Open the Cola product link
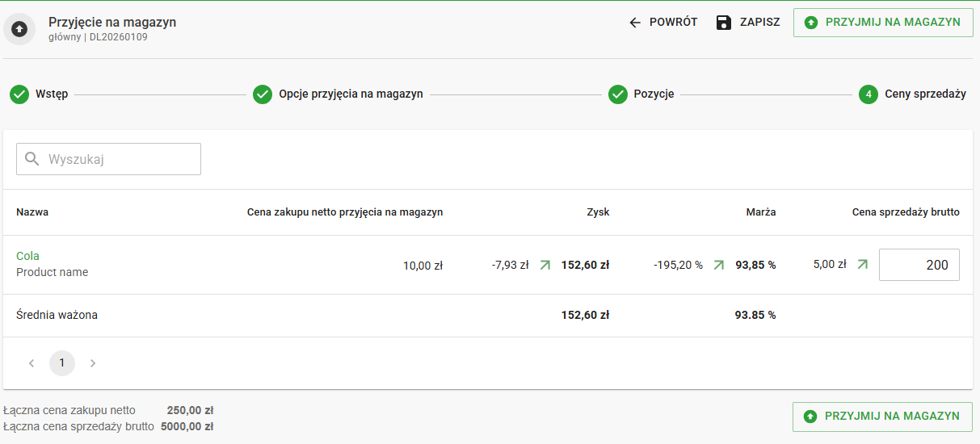The image size is (980, 444). click(27, 256)
